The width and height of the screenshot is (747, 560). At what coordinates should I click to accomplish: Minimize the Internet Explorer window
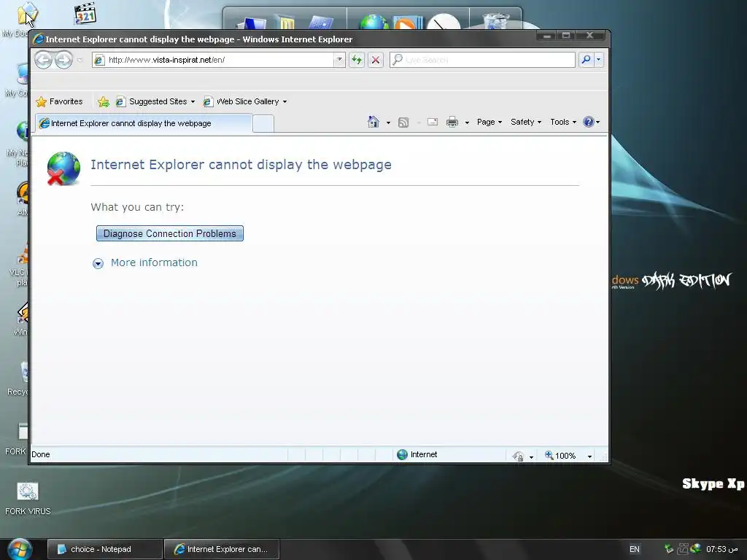coord(547,35)
